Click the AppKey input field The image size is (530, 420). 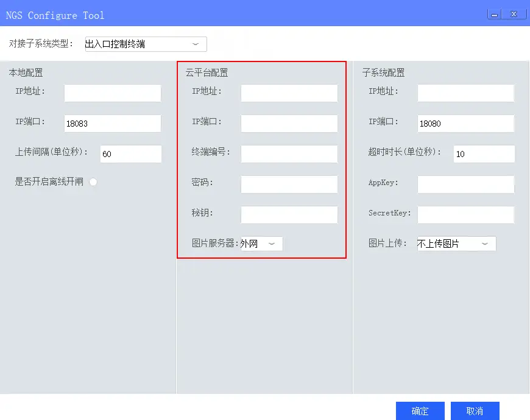tap(465, 184)
